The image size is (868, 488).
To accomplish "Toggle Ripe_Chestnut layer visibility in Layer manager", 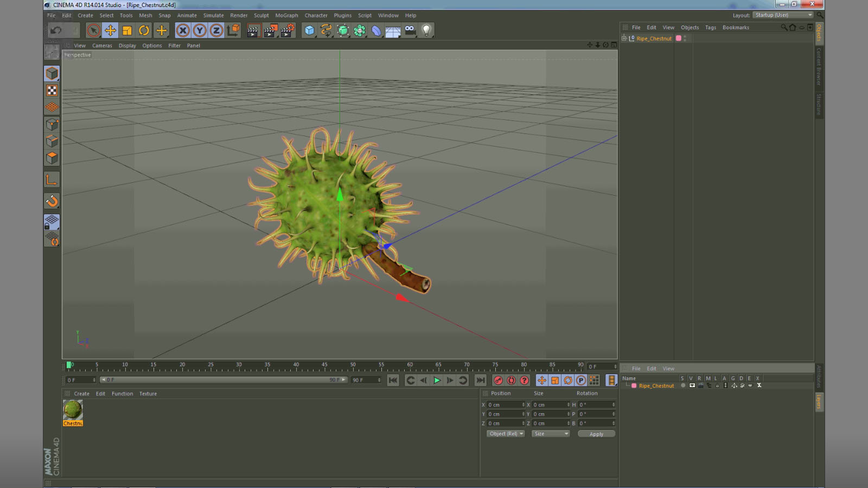I will [692, 386].
